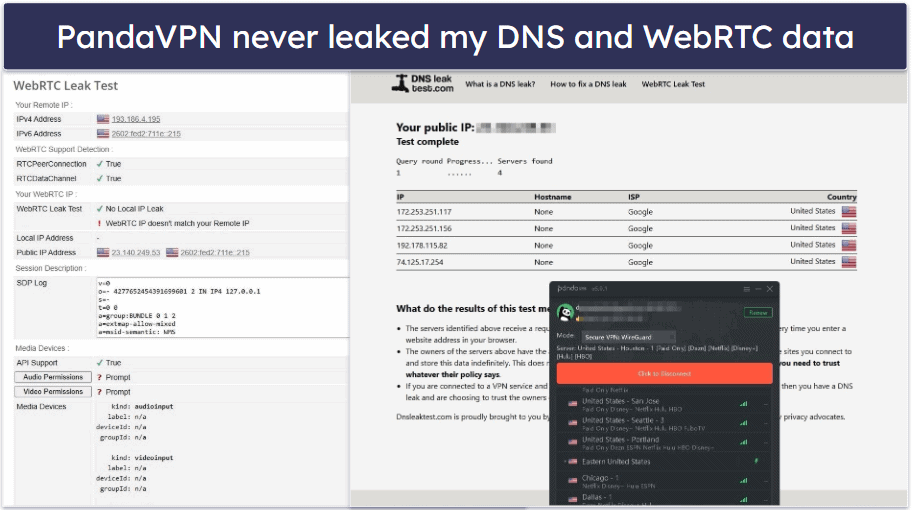This screenshot has width=912, height=510.
Task: Click US flag next to Chicago - 1
Action: [x=572, y=480]
